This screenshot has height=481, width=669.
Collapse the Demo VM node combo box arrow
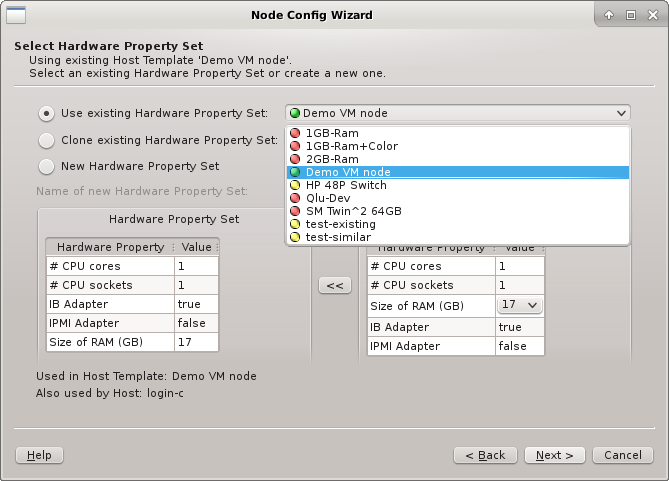click(621, 114)
